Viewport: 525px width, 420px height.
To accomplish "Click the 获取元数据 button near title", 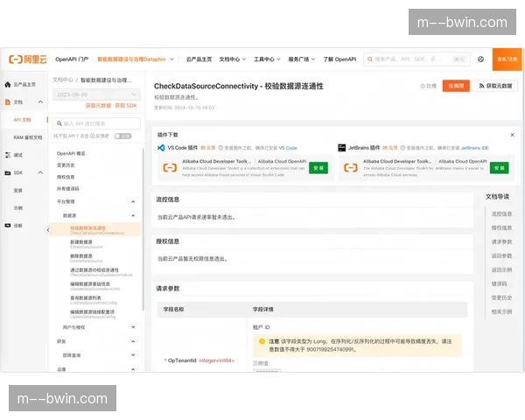I will [495, 86].
